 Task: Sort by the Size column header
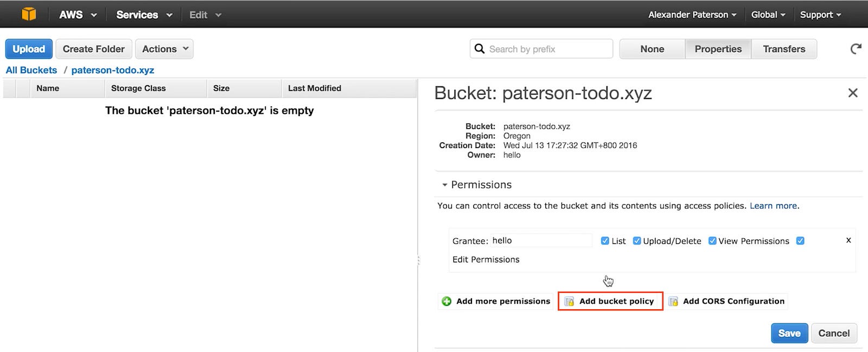point(244,88)
